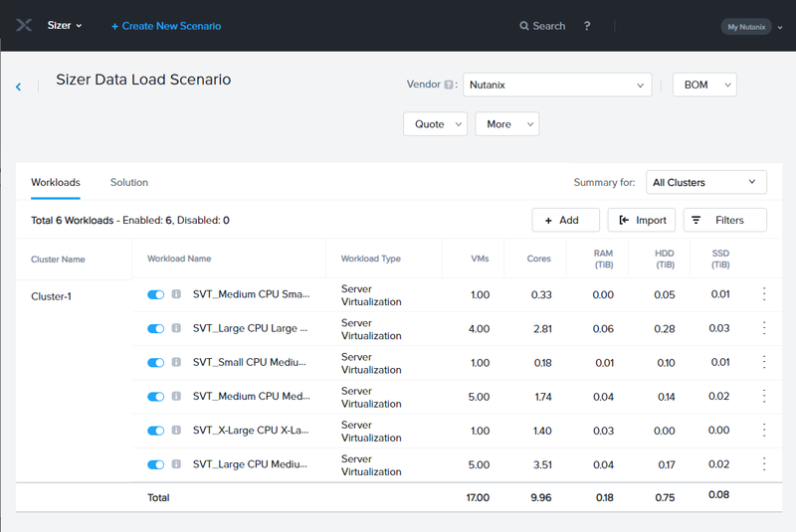Click the Total 6 Workloads summary text
Viewport: 796px width, 532px height.
coord(130,221)
